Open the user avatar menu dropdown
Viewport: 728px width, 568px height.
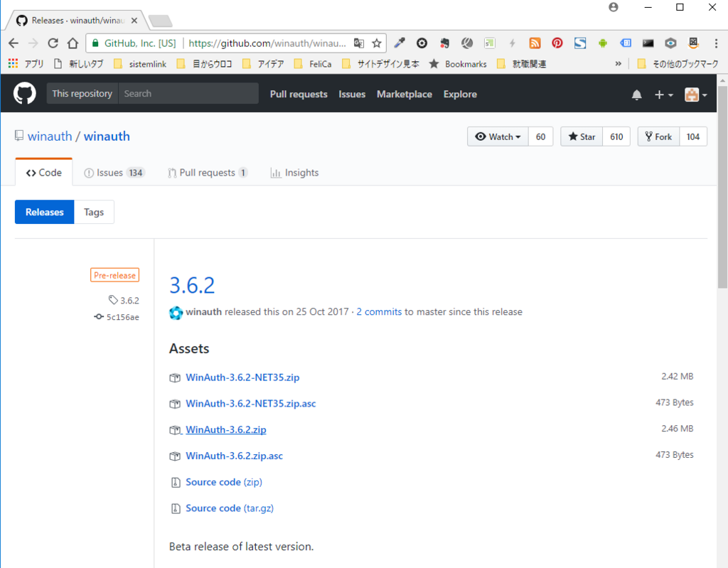695,95
